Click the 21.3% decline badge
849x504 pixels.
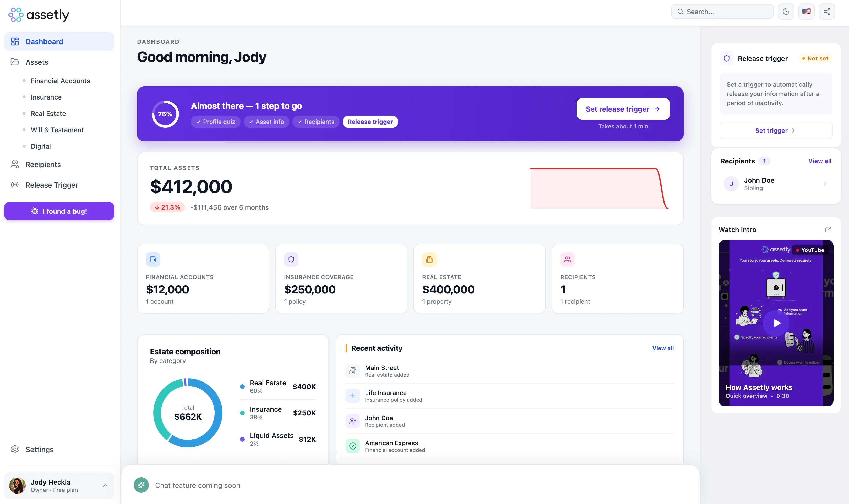tap(167, 207)
